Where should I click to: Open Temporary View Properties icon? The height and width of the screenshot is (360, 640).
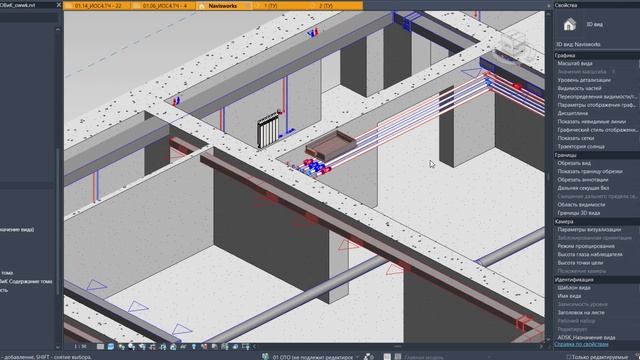(x=214, y=347)
